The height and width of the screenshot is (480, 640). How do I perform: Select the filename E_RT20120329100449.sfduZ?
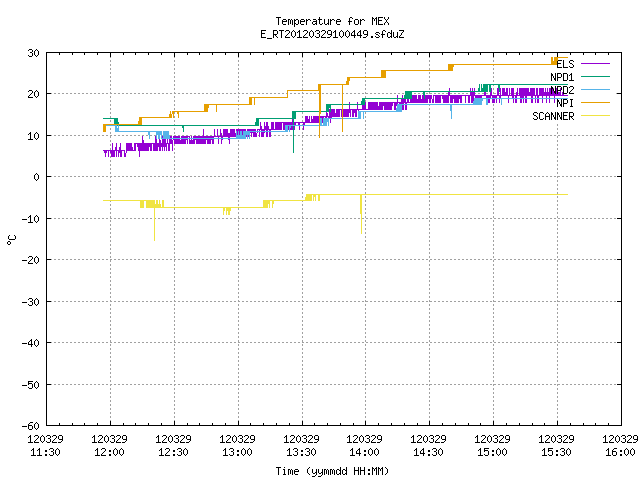pos(332,34)
